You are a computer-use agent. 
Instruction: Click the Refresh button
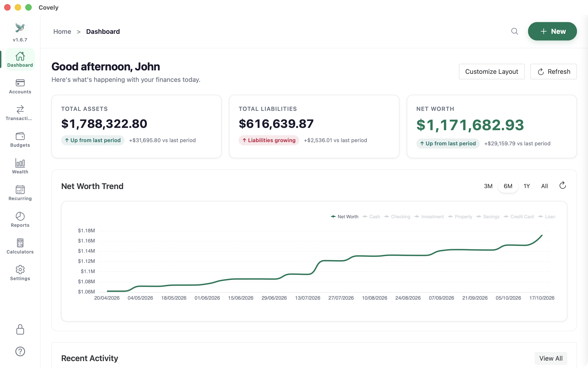pyautogui.click(x=554, y=72)
